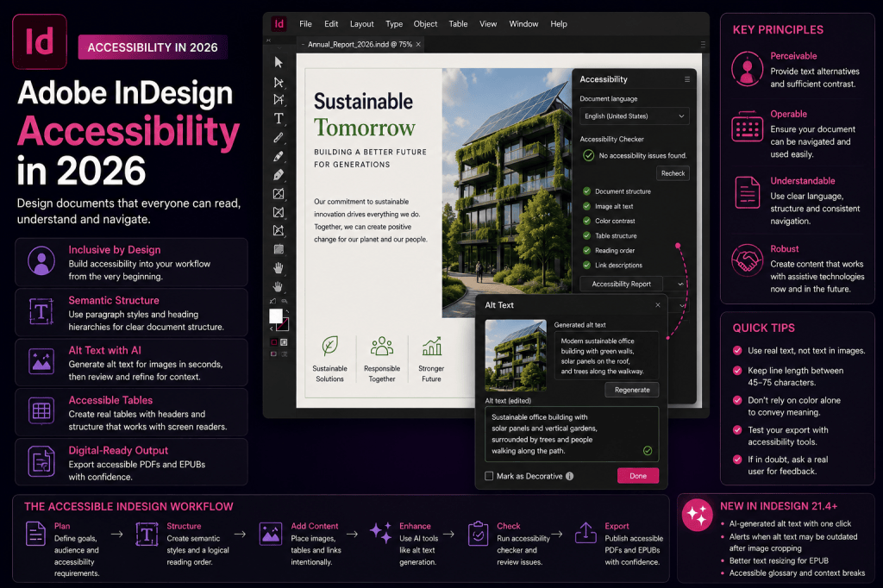Image resolution: width=883 pixels, height=588 pixels.
Task: Tick the Mark as Decorative checkbox
Action: pos(489,476)
